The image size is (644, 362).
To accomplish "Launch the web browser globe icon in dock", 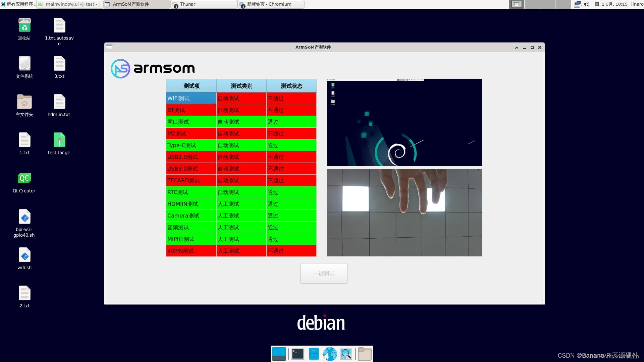I will point(330,354).
